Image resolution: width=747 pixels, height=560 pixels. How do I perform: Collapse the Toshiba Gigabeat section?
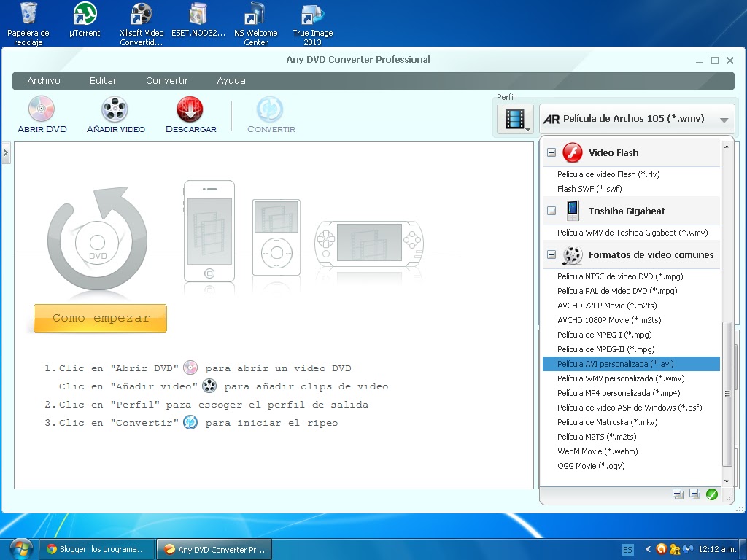click(x=551, y=210)
